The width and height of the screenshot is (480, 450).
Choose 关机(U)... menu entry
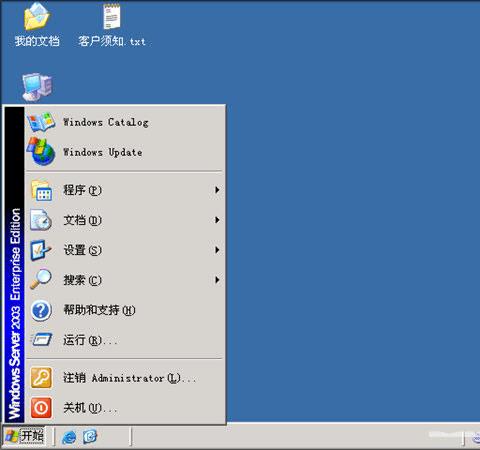pyautogui.click(x=125, y=408)
